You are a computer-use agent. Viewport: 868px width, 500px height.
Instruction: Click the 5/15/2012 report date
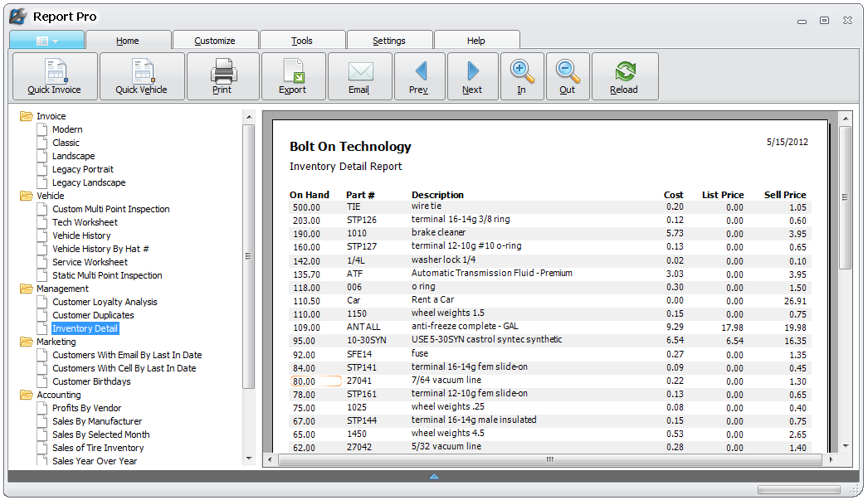click(788, 142)
